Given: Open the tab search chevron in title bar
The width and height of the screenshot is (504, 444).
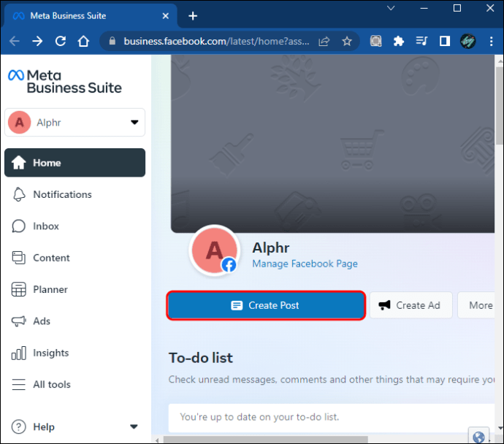Looking at the screenshot, I should (391, 8).
